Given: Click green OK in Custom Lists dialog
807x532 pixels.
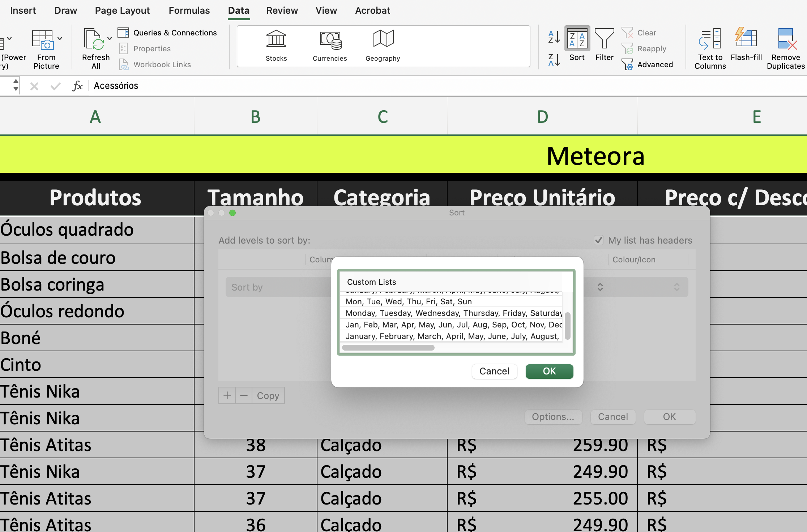Looking at the screenshot, I should (x=549, y=371).
